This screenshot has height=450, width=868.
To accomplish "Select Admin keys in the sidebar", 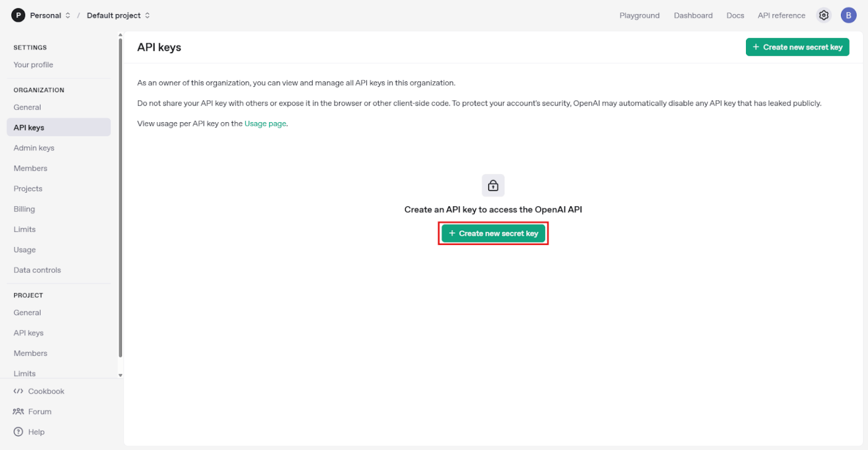I will pyautogui.click(x=34, y=148).
